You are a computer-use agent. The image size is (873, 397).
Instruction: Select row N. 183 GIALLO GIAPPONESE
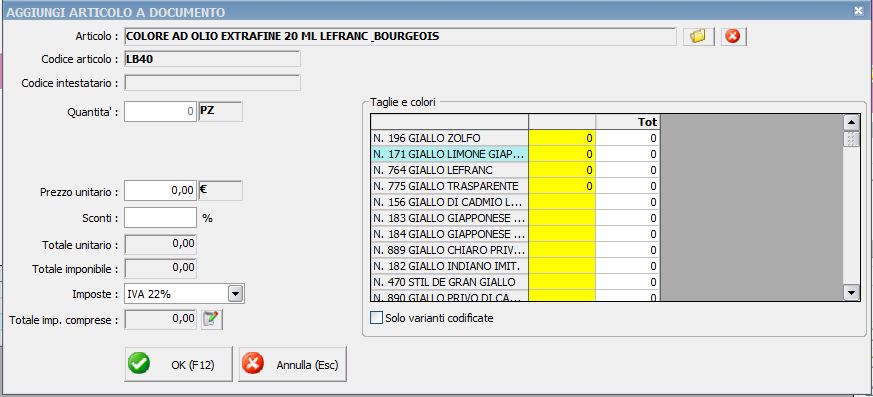449,218
